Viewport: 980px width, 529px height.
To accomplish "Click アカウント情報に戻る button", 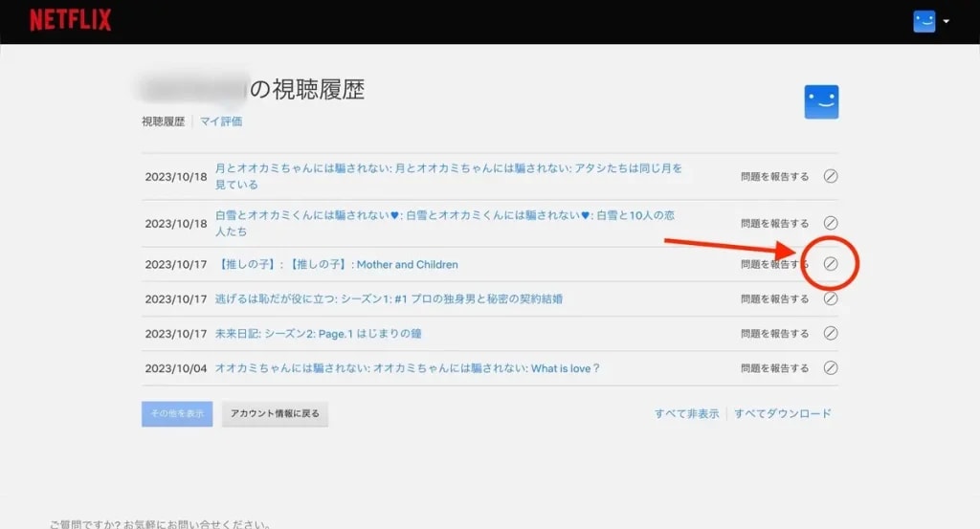I will (x=275, y=413).
